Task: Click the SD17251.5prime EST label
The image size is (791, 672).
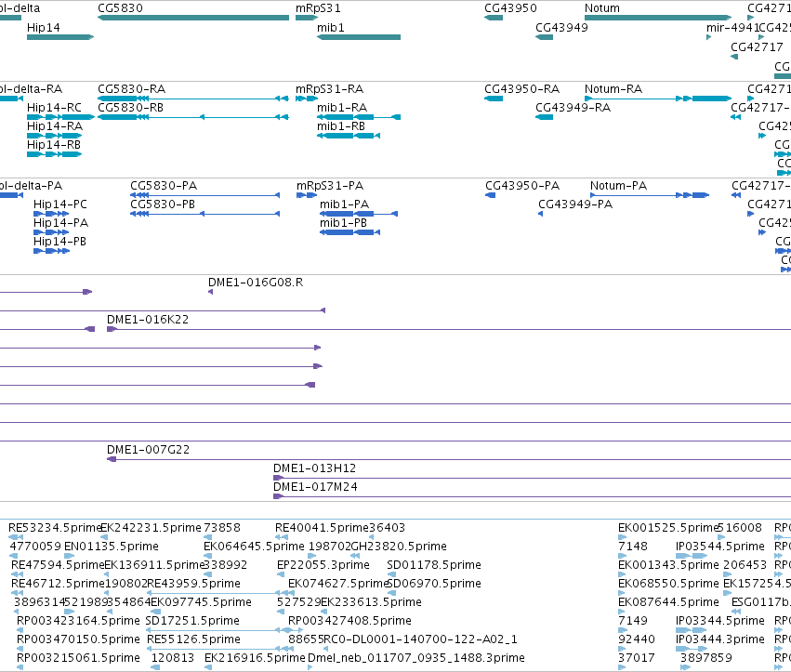Action: (x=192, y=621)
